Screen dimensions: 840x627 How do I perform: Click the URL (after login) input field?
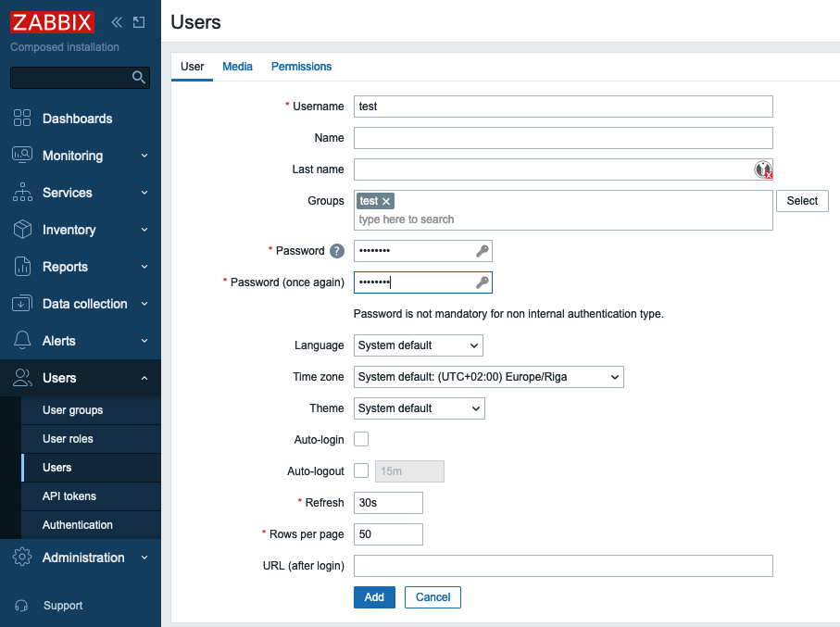click(563, 566)
